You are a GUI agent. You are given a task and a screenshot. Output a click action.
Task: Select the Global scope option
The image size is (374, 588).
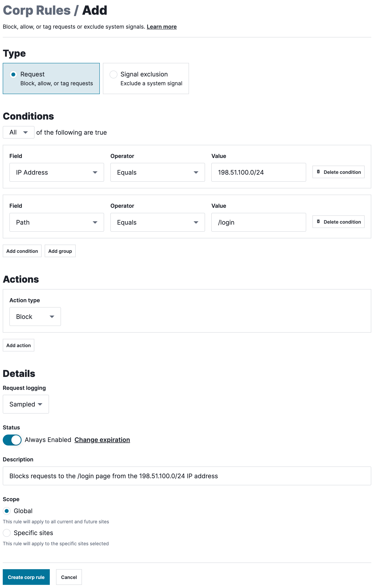tap(7, 511)
